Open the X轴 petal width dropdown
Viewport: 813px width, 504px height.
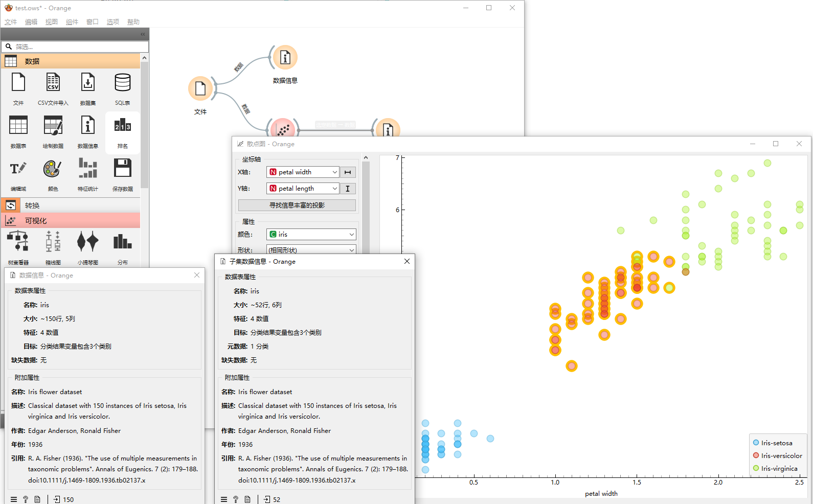(303, 172)
